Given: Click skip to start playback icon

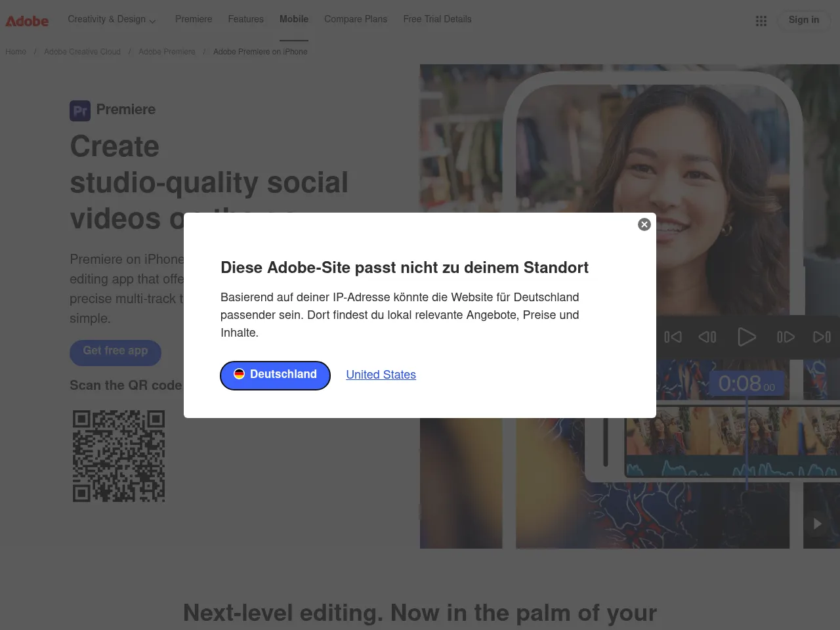Looking at the screenshot, I should pyautogui.click(x=673, y=337).
